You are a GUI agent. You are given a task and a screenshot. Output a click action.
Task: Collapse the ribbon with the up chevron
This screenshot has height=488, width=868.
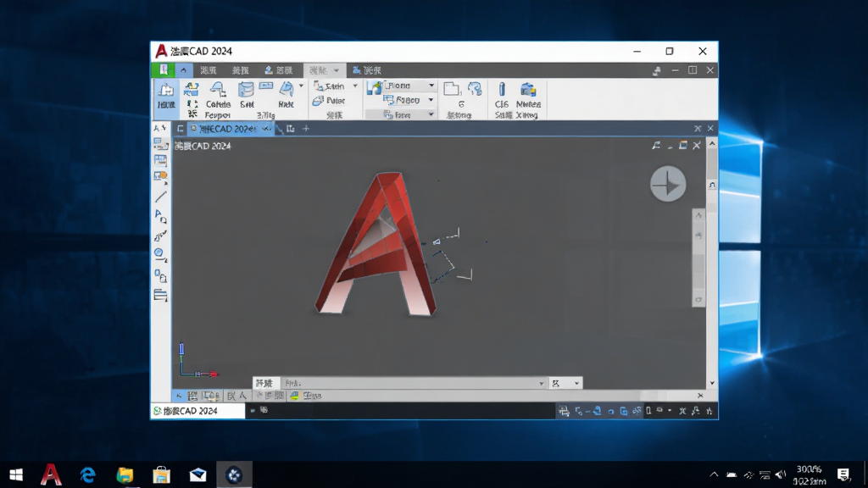tap(183, 69)
